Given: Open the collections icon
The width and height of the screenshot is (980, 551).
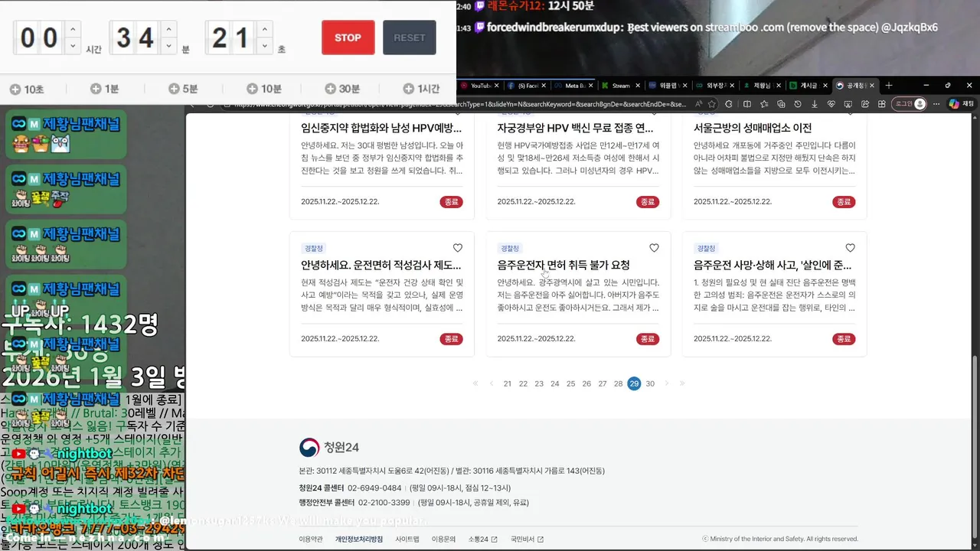Looking at the screenshot, I should pos(781,104).
